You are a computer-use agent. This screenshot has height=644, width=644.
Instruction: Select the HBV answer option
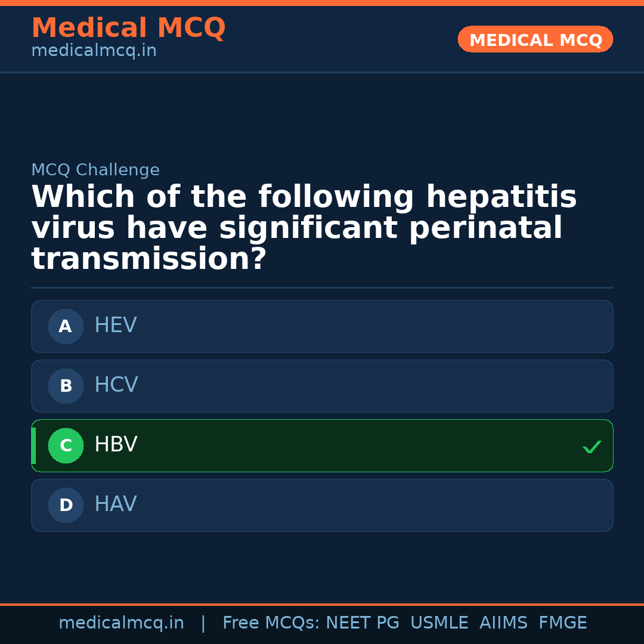pyautogui.click(x=322, y=445)
